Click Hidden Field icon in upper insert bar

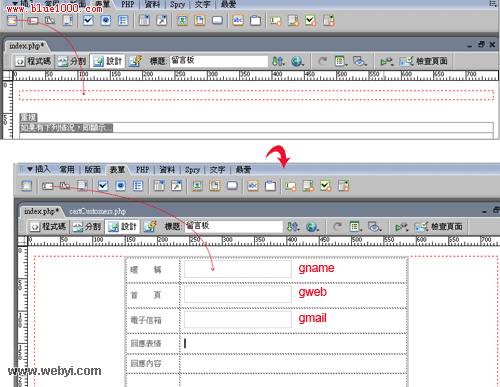[50, 21]
